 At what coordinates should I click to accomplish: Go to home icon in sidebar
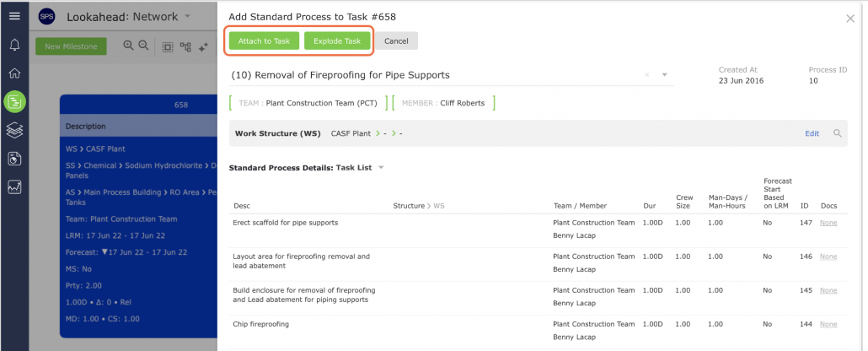pos(14,73)
